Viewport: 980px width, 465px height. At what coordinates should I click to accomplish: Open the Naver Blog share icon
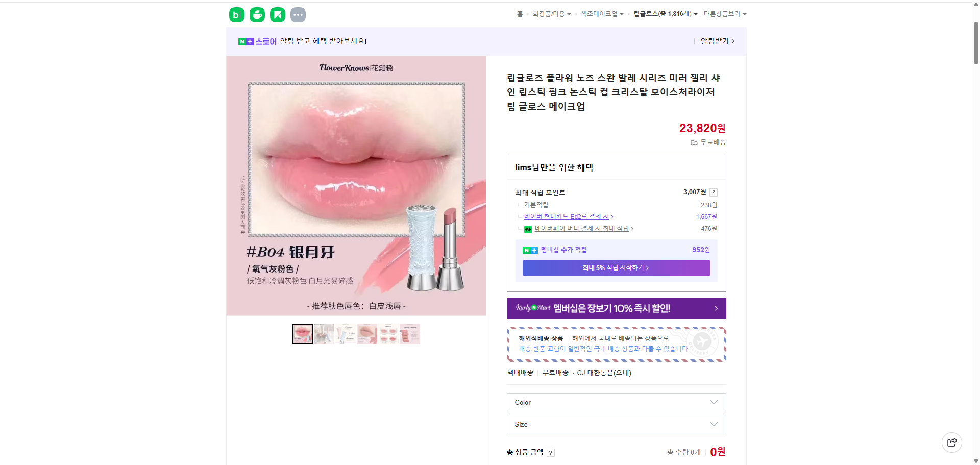[236, 14]
